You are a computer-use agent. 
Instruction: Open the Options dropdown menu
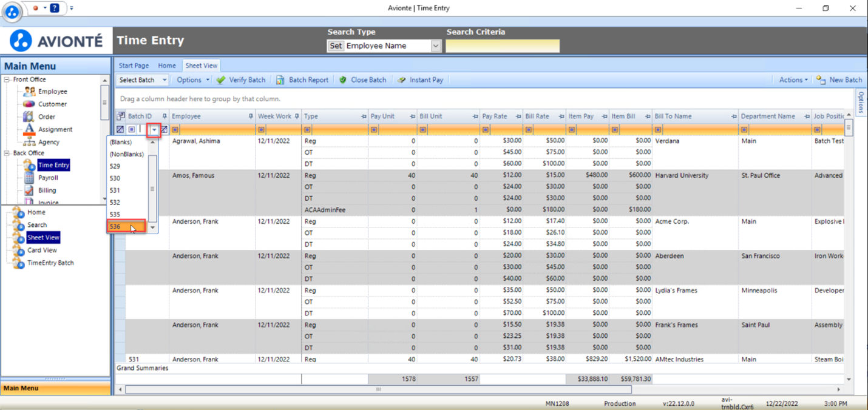(192, 80)
